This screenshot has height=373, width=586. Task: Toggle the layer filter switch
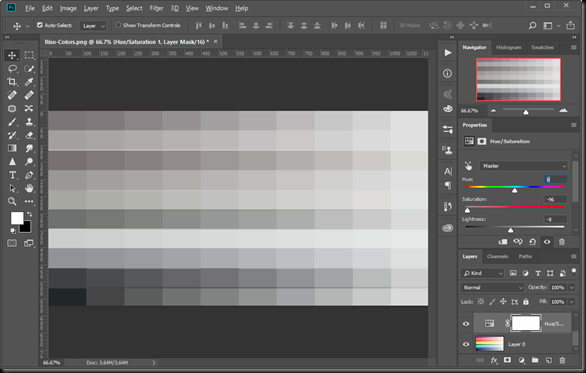tap(574, 272)
